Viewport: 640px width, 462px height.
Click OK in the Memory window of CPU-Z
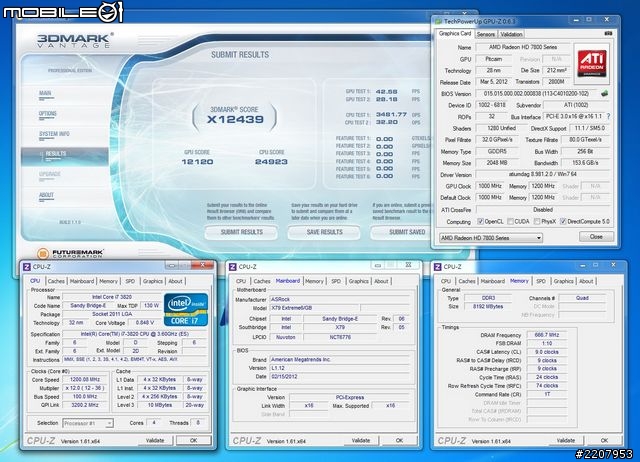pyautogui.click(x=604, y=441)
